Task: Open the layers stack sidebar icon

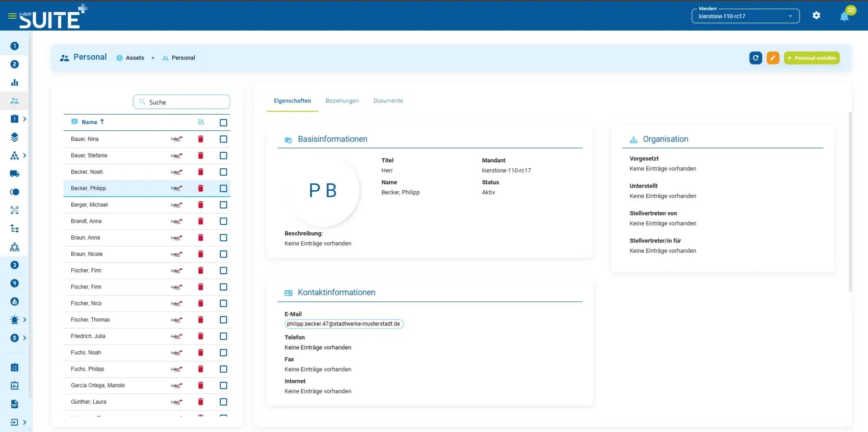Action: (15, 137)
